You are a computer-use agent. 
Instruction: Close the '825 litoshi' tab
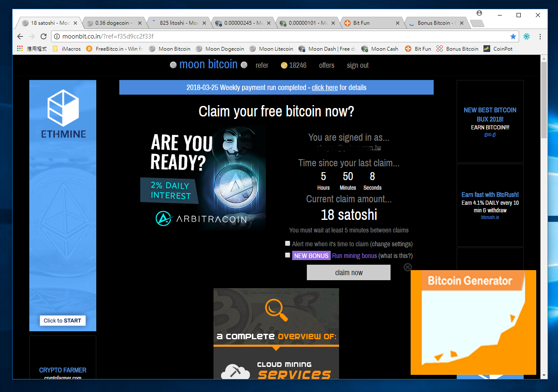click(204, 23)
